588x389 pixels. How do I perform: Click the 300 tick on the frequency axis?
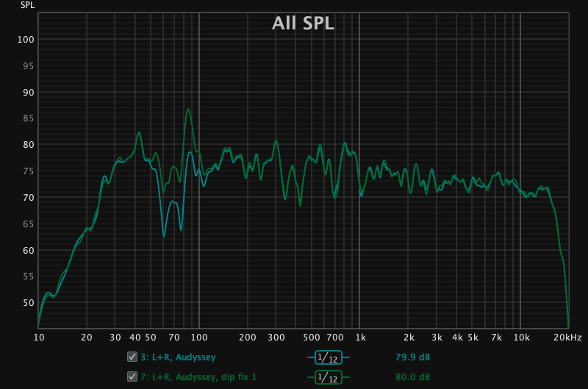276,338
